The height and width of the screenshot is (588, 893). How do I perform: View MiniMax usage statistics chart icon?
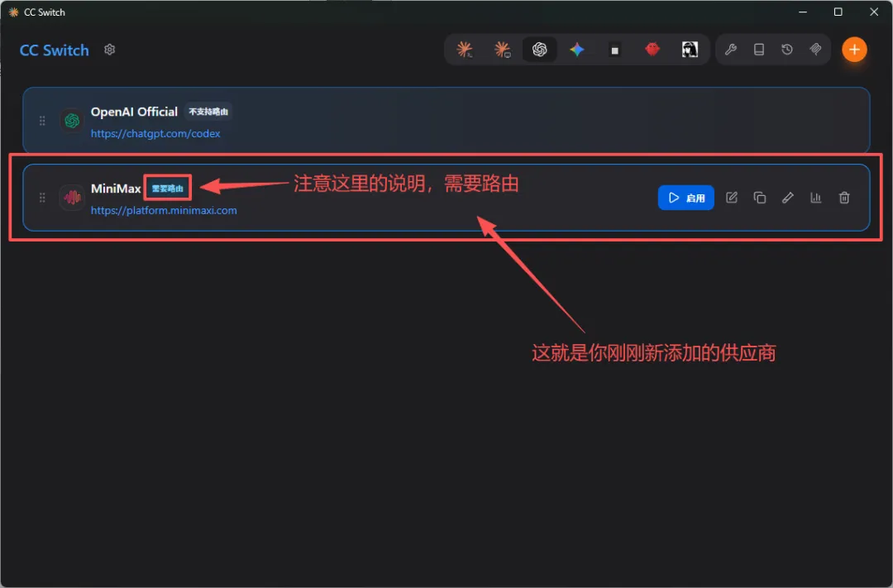[x=815, y=198]
